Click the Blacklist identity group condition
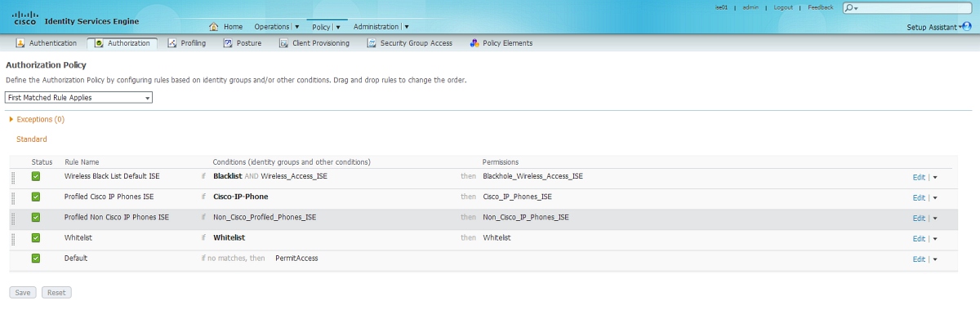 pos(227,176)
